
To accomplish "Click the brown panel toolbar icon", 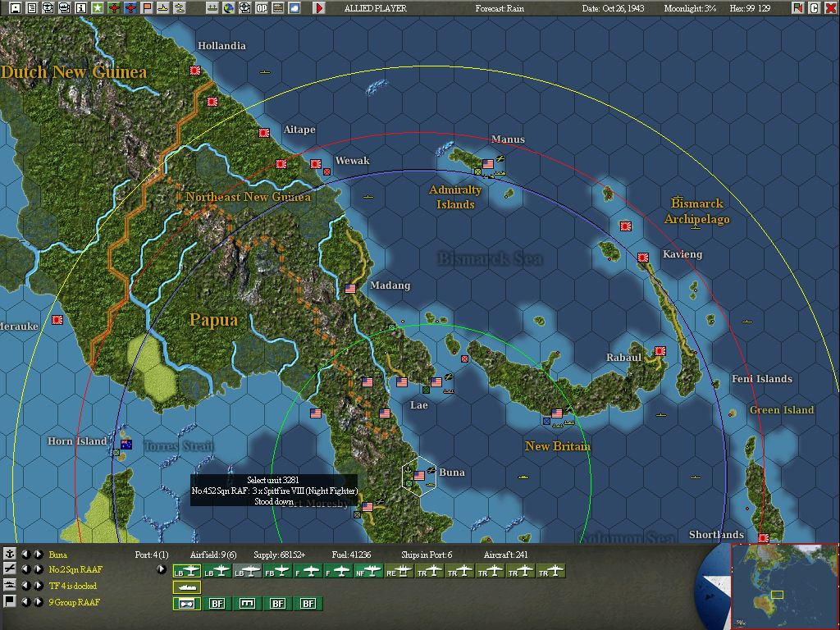I will point(278,8).
